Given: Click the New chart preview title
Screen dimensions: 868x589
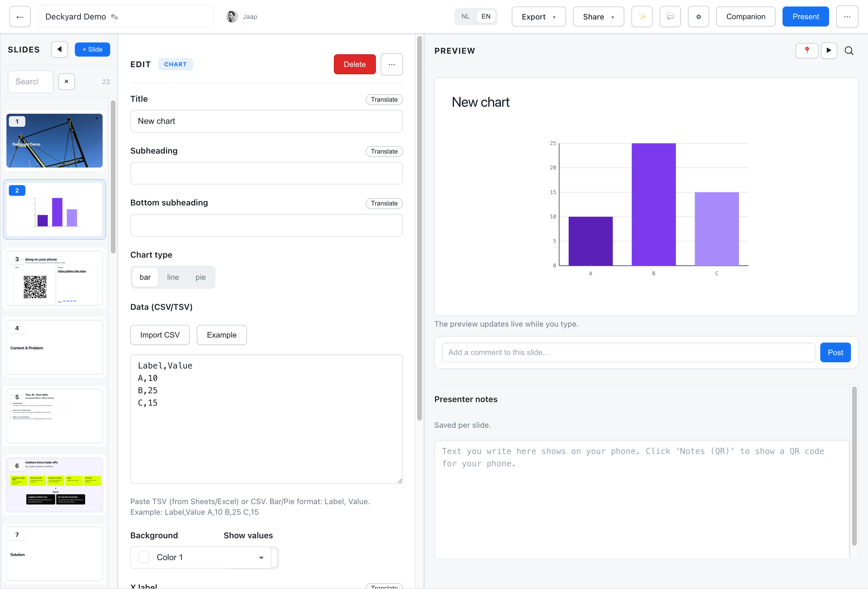Looking at the screenshot, I should [x=480, y=102].
